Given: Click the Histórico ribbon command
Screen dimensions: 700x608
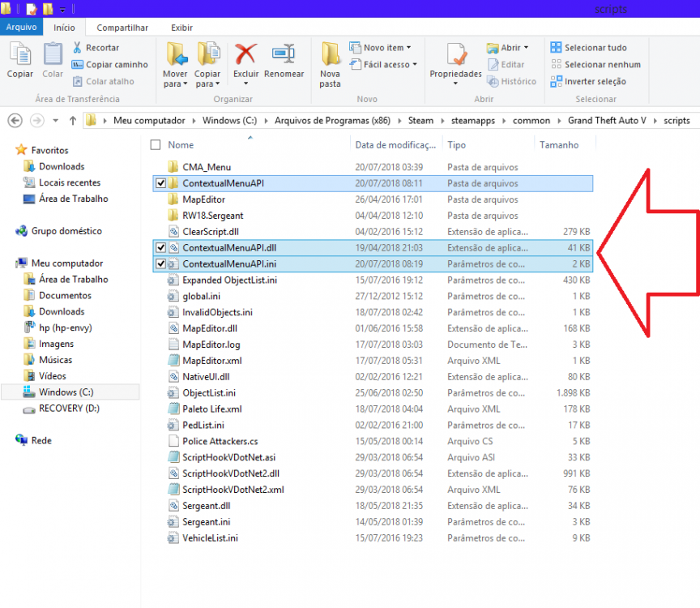Looking at the screenshot, I should tap(511, 81).
